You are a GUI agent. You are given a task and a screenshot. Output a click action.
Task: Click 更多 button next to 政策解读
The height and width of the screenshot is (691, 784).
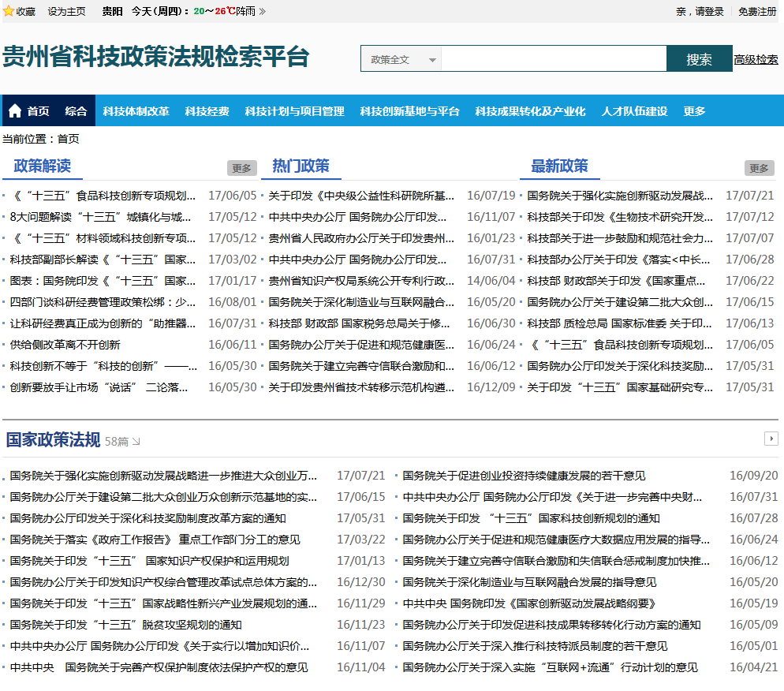click(x=242, y=168)
